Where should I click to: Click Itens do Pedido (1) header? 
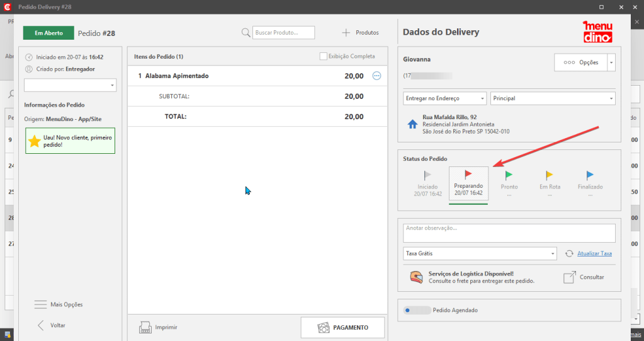click(x=159, y=56)
